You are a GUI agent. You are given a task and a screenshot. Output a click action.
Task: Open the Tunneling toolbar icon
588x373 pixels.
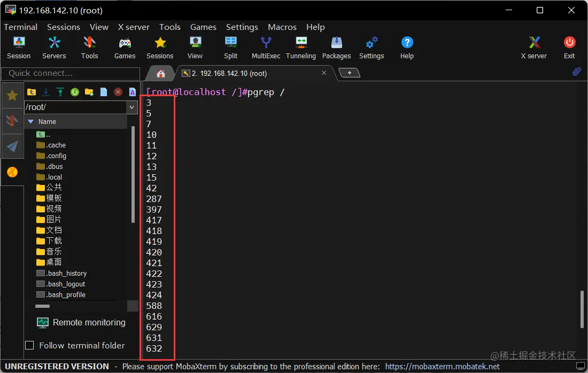pos(301,48)
